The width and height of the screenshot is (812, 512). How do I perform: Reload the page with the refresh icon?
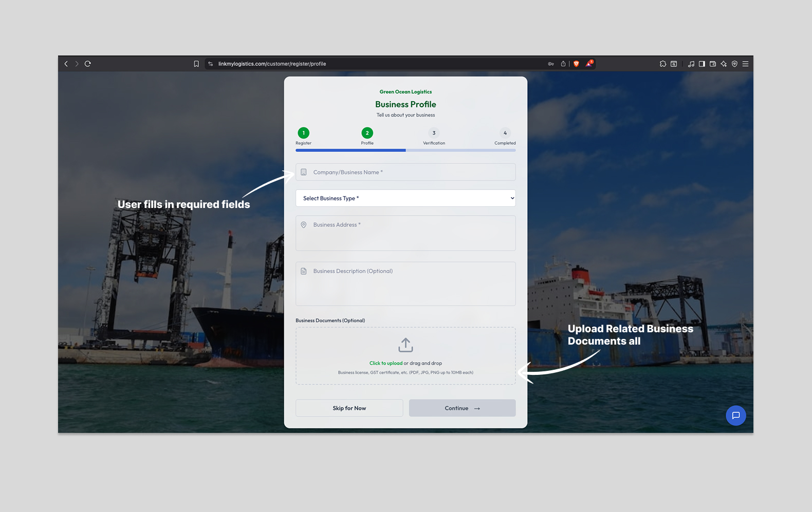tap(88, 64)
